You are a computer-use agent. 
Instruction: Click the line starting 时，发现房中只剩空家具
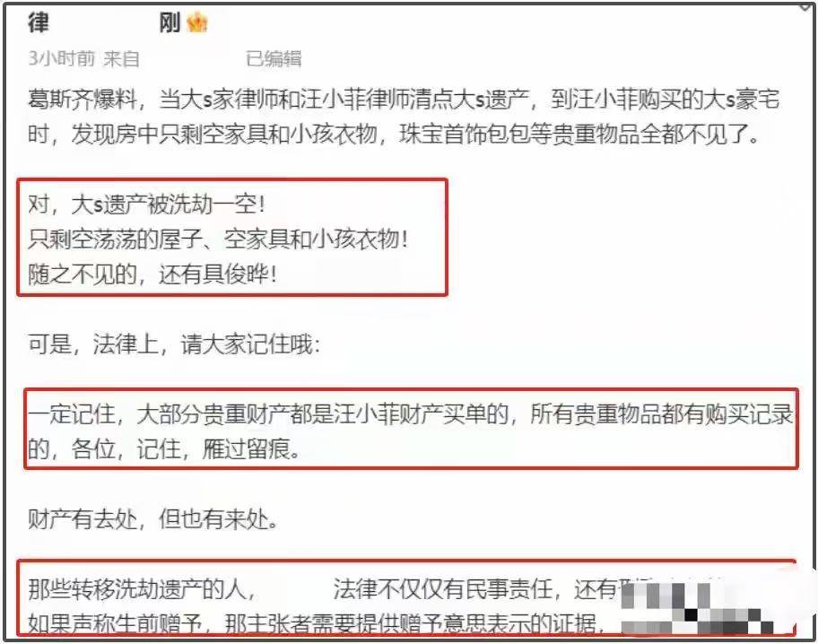pos(394,135)
